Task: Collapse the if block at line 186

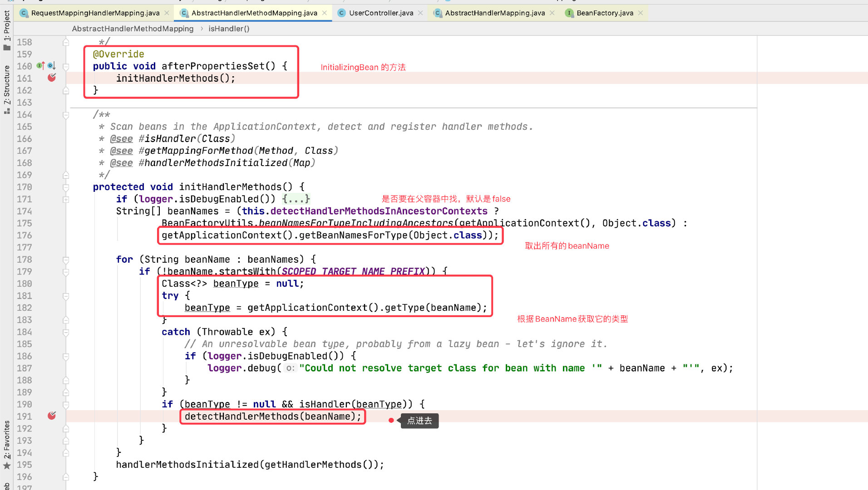Action: tap(66, 356)
